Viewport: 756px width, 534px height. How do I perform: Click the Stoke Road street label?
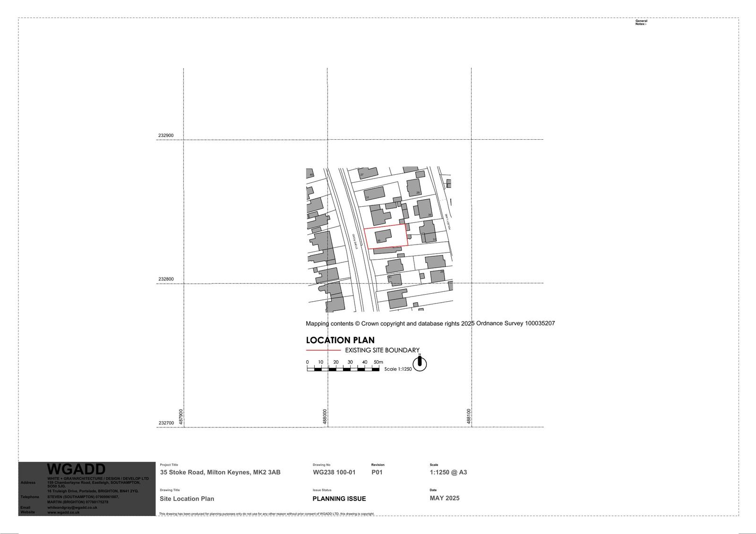tap(356, 241)
